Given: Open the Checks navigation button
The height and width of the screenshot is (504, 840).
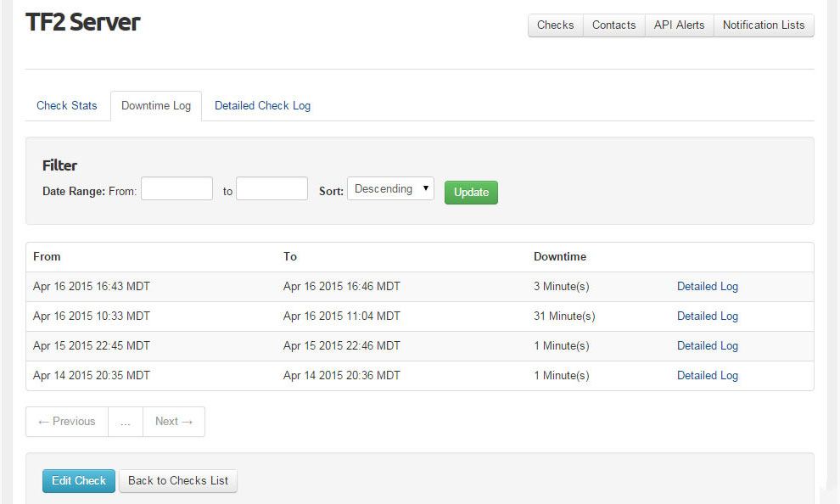Looking at the screenshot, I should [555, 25].
